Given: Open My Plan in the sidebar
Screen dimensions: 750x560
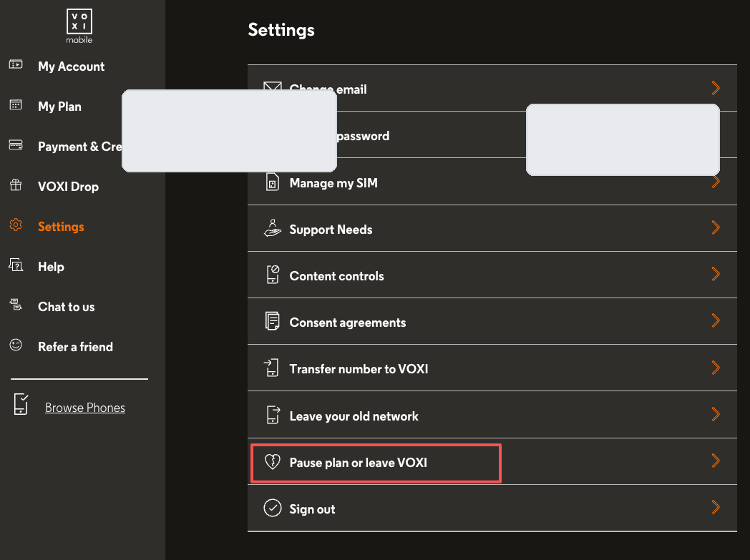Looking at the screenshot, I should point(60,107).
